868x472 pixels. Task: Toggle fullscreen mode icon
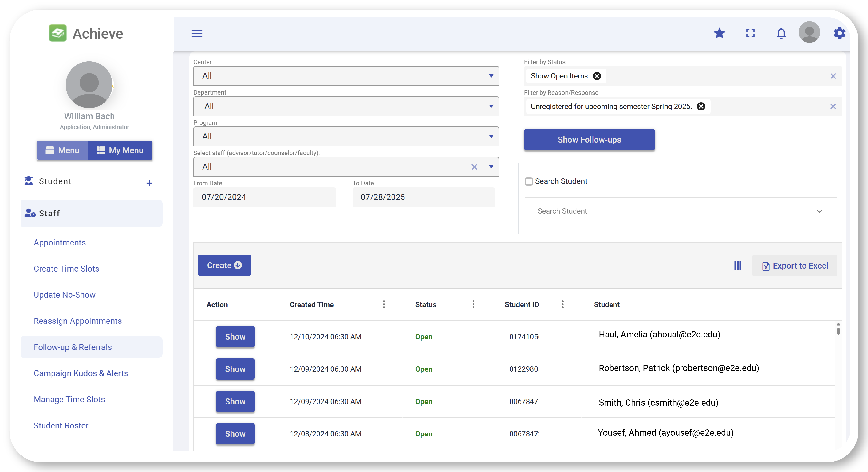pos(750,33)
